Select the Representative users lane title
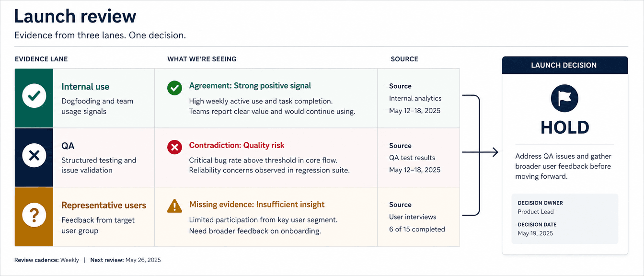644x276 pixels. click(103, 205)
